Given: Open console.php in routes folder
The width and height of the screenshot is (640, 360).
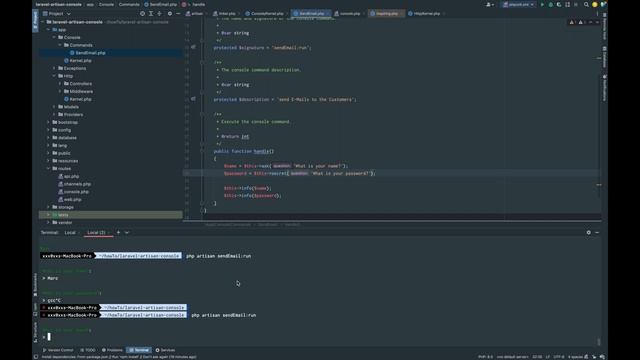Looking at the screenshot, I should (76, 192).
